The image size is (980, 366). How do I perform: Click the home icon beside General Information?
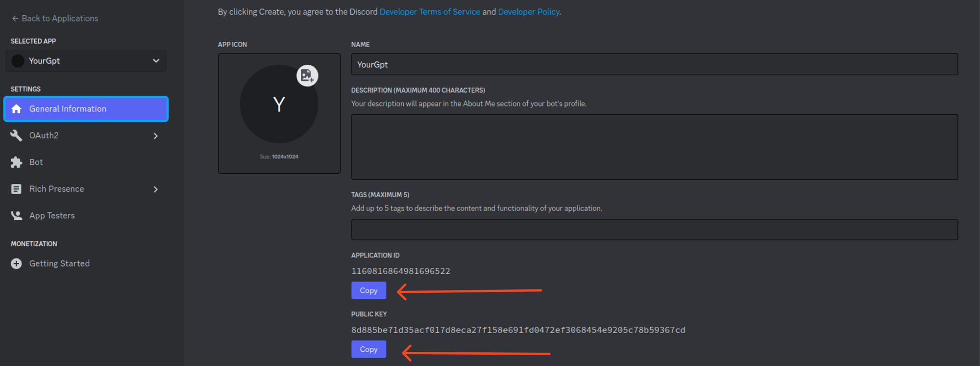point(16,109)
